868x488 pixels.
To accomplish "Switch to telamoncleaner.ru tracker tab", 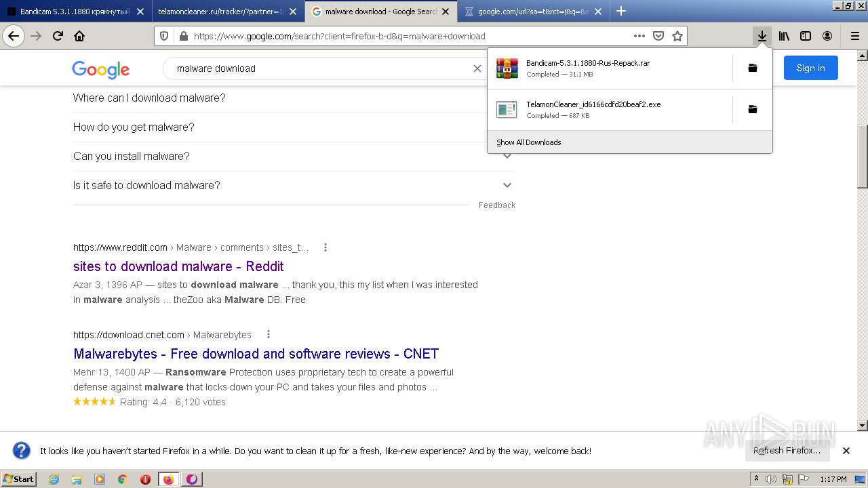I will (228, 12).
